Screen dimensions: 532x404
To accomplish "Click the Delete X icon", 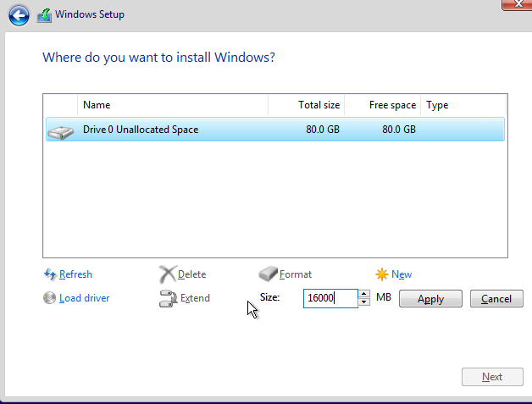I will point(168,274).
